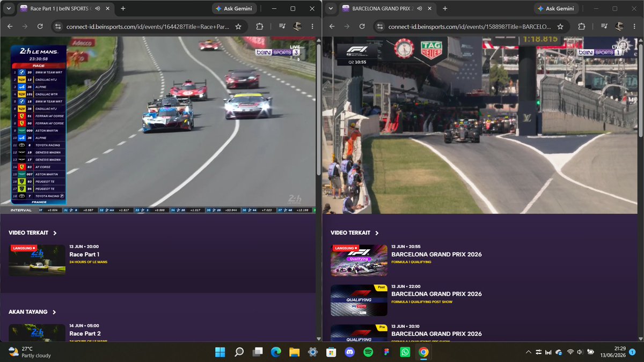644x362 pixels.
Task: Focus the Barcelona window address bar
Action: click(470, 26)
